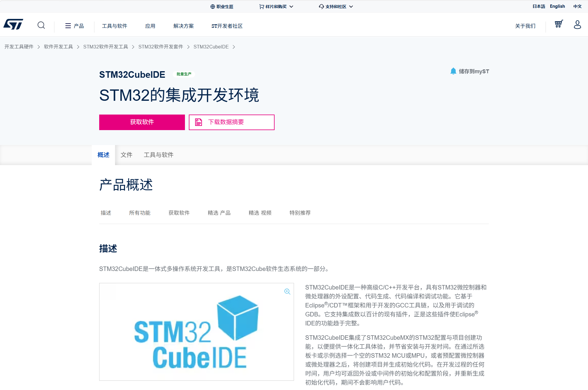Screen dimensions: 588x390
Task: Open the 产品 hamburger menu icon
Action: [x=68, y=26]
